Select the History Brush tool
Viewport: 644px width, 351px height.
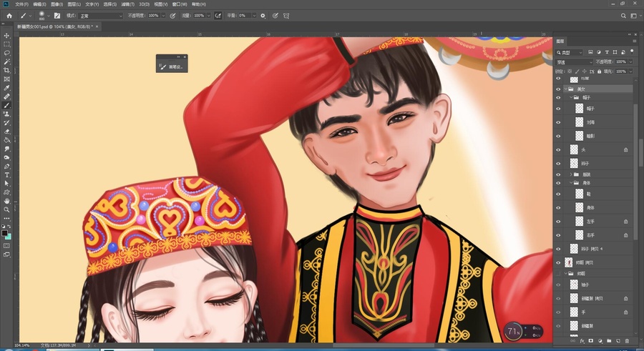point(6,123)
